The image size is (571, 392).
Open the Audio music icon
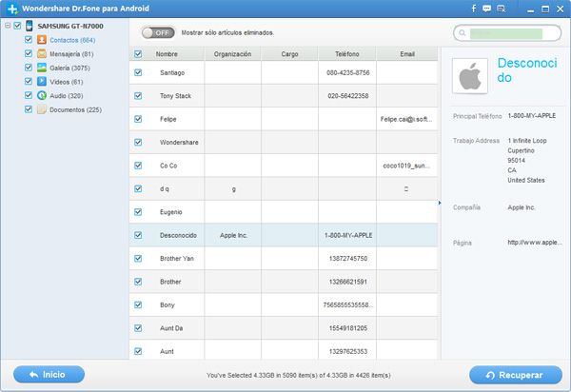42,95
